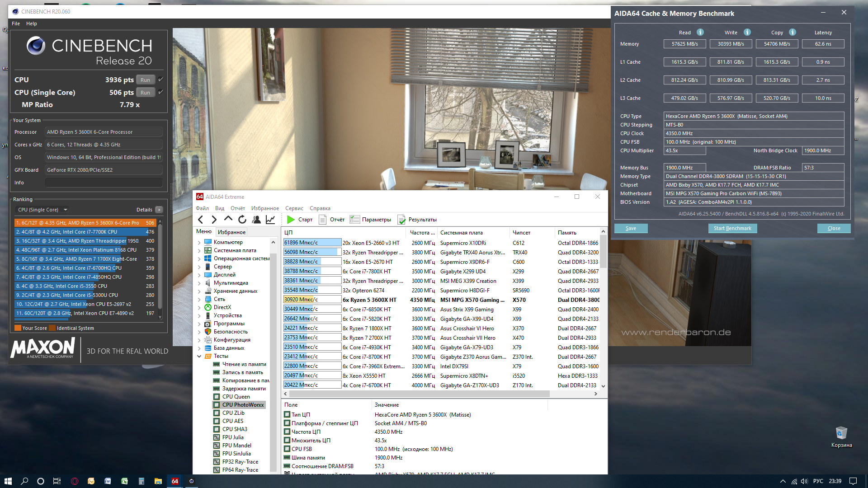Screen dimensions: 868x488
Task: Run the CPU Cinebench test
Action: pos(145,80)
